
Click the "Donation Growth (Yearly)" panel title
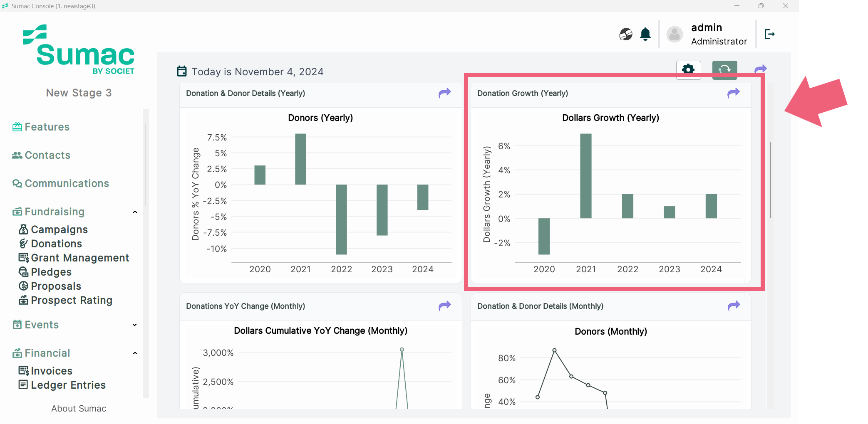(x=523, y=93)
